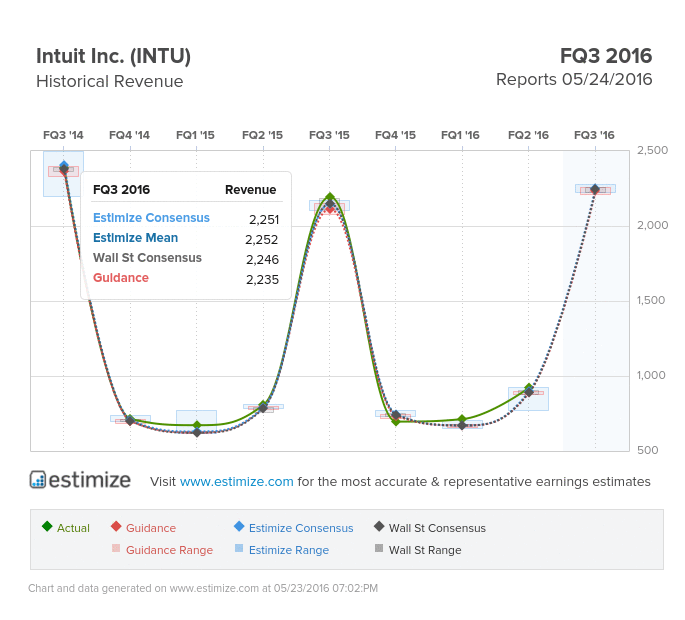Click the Revenue tooltip column header
The height and width of the screenshot is (620, 685).
(x=250, y=190)
